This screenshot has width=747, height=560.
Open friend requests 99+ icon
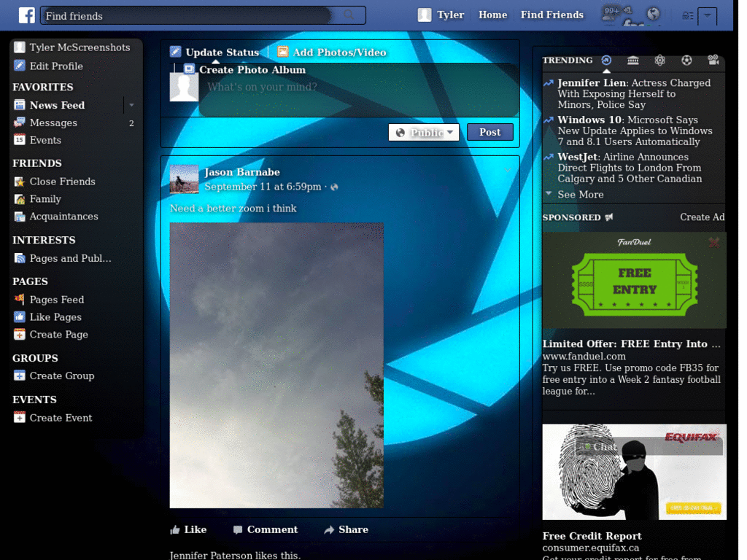click(612, 13)
